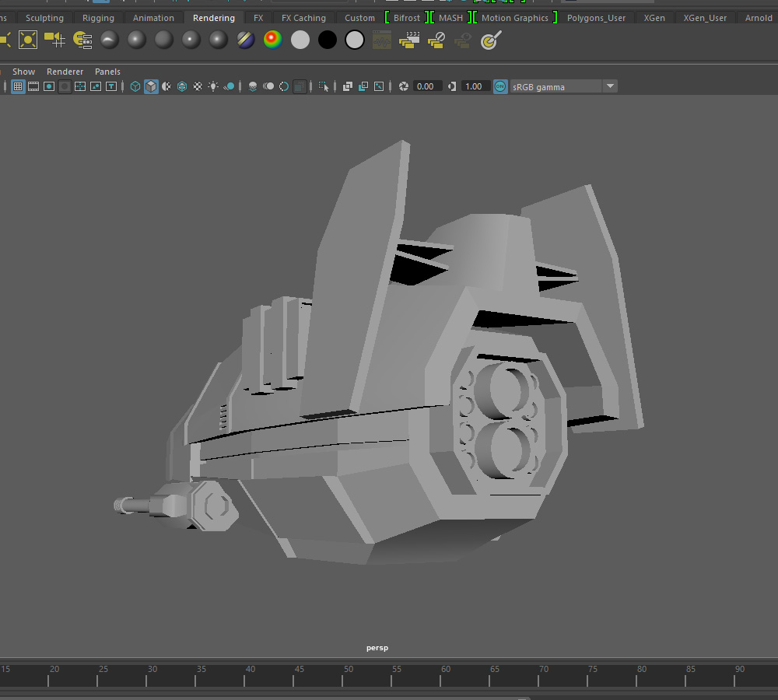Screen dimensions: 778x700
Task: Toggle the resolution gate display
Action: point(48,87)
